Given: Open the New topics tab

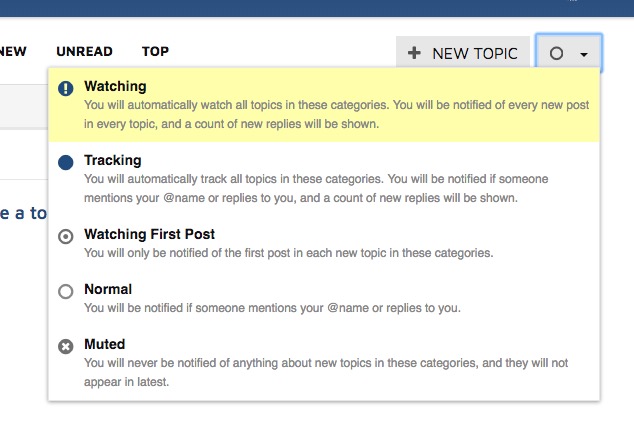Looking at the screenshot, I should tap(12, 51).
